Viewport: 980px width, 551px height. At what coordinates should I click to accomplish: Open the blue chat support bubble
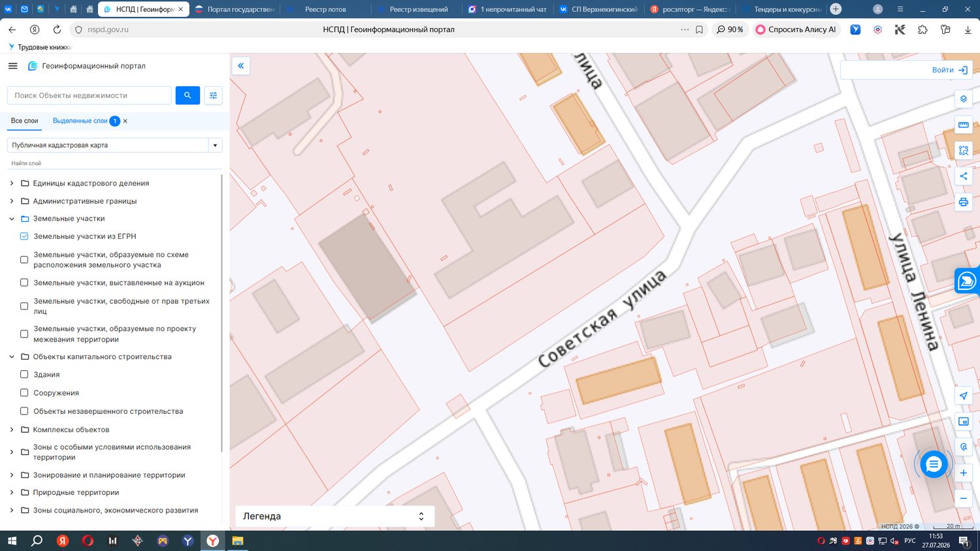click(934, 464)
